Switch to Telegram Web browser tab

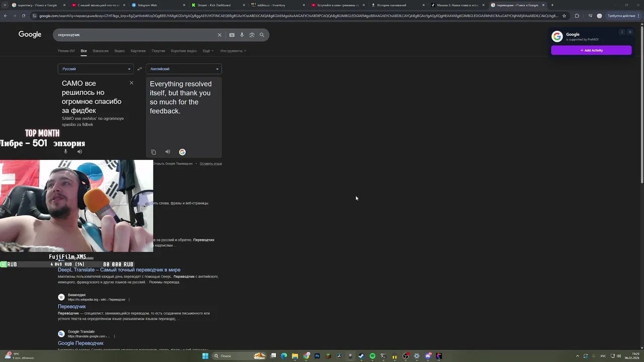(158, 5)
